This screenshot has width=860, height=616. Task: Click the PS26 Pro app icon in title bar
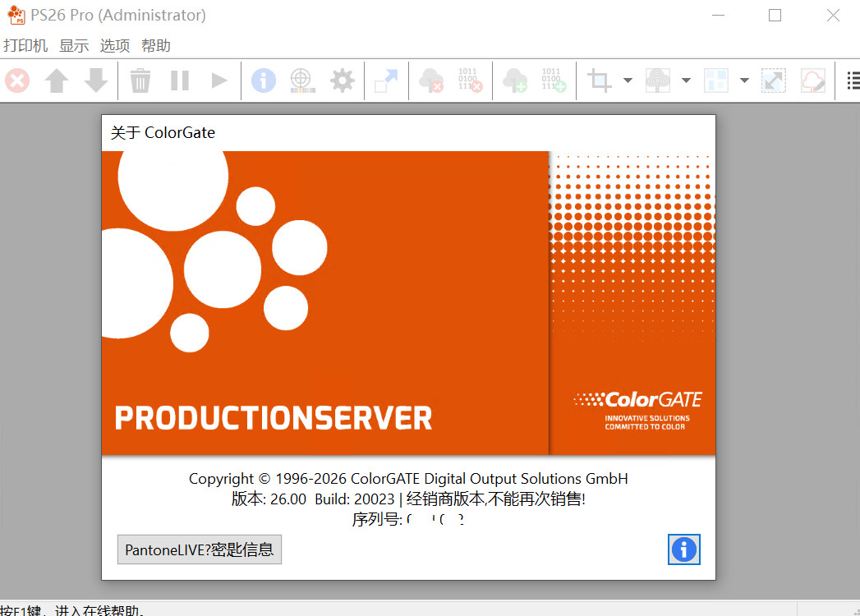pos(16,15)
